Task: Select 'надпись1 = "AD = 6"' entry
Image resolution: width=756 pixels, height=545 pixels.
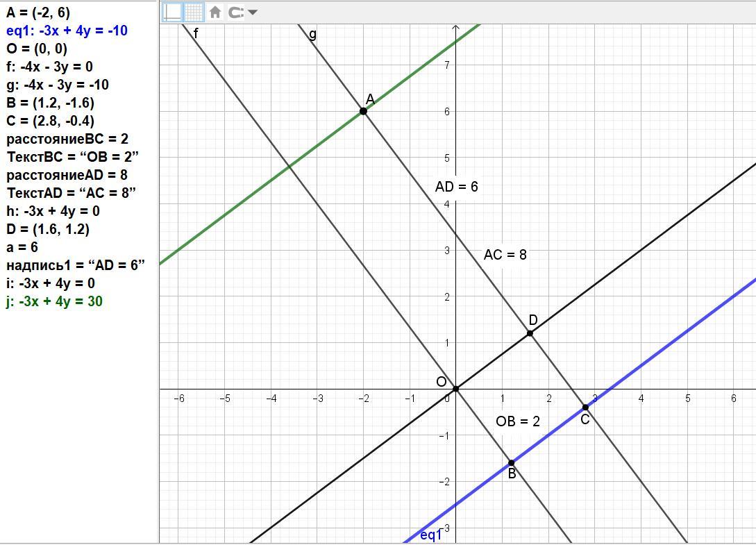Action: point(76,265)
